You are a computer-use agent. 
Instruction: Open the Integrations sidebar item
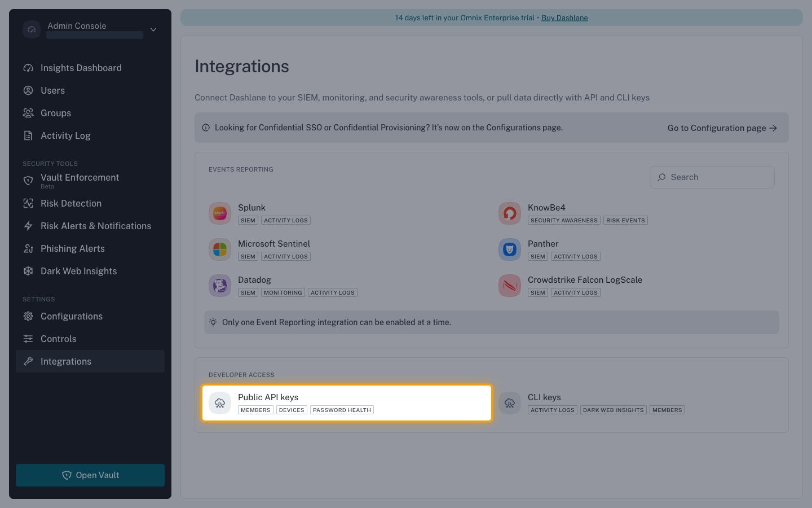pyautogui.click(x=90, y=361)
